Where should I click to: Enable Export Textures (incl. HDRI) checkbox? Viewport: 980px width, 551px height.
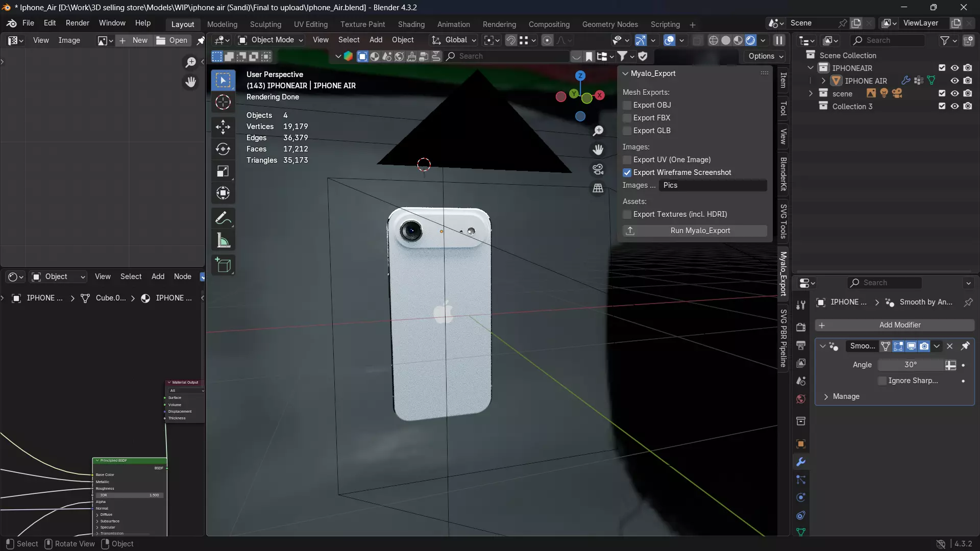(x=627, y=214)
